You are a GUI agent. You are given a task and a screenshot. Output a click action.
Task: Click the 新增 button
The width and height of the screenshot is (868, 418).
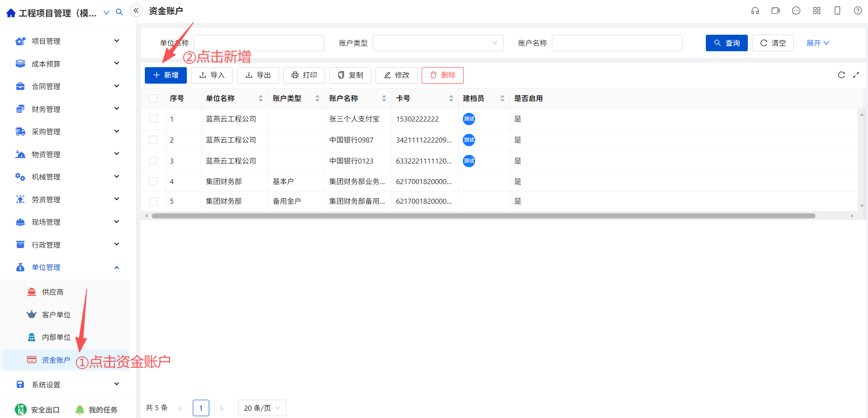coord(166,75)
